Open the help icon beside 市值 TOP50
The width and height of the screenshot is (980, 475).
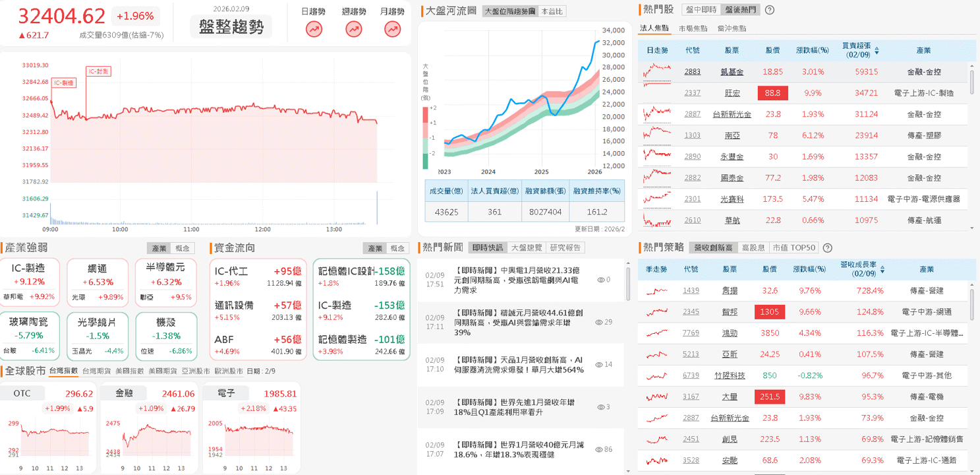[828, 248]
